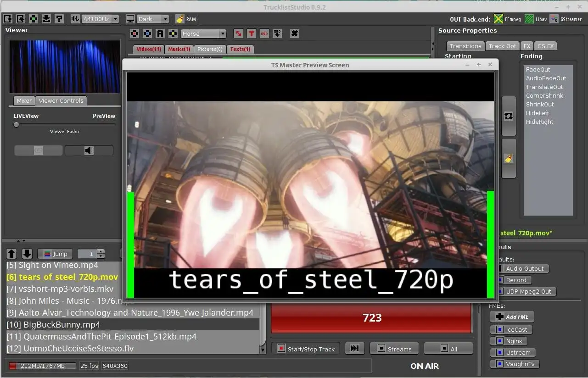
Task: Skip to next track with the fast-forward button
Action: [x=354, y=348]
